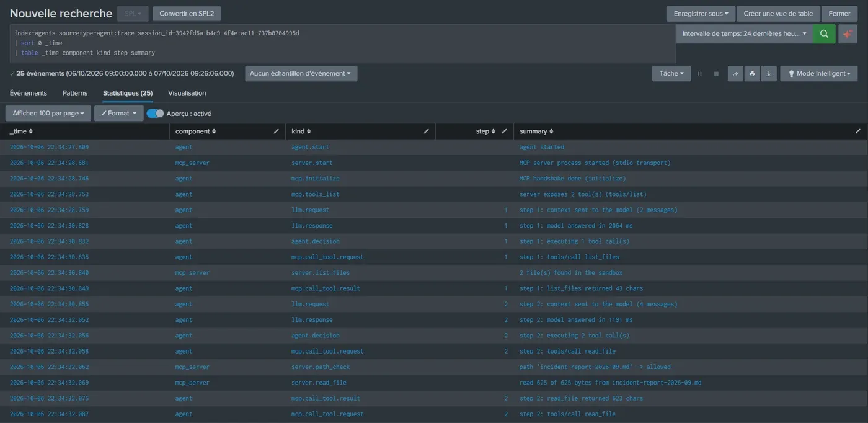Viewport: 868px width, 423px height.
Task: Edit the summary column with pencil icon
Action: tap(858, 131)
